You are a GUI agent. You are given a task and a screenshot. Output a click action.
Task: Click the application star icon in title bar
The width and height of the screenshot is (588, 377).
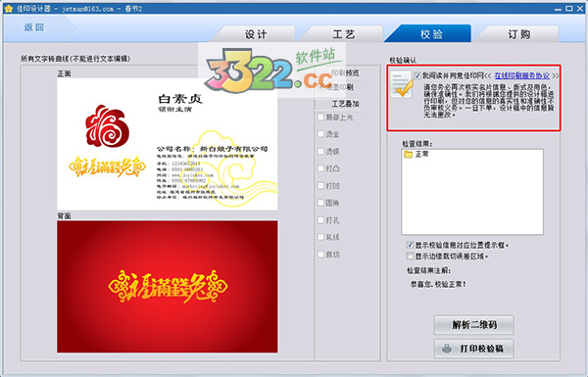(x=8, y=8)
